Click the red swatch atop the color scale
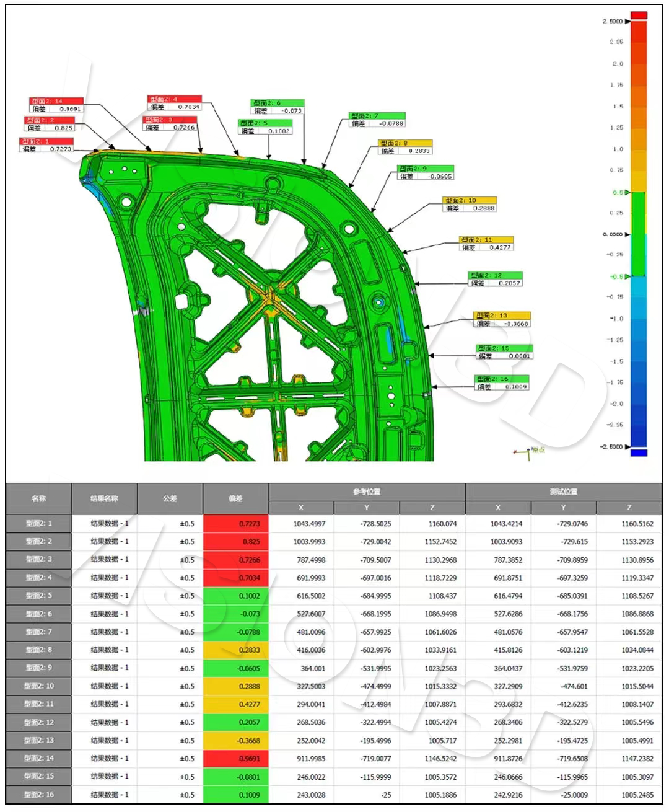 639,15
